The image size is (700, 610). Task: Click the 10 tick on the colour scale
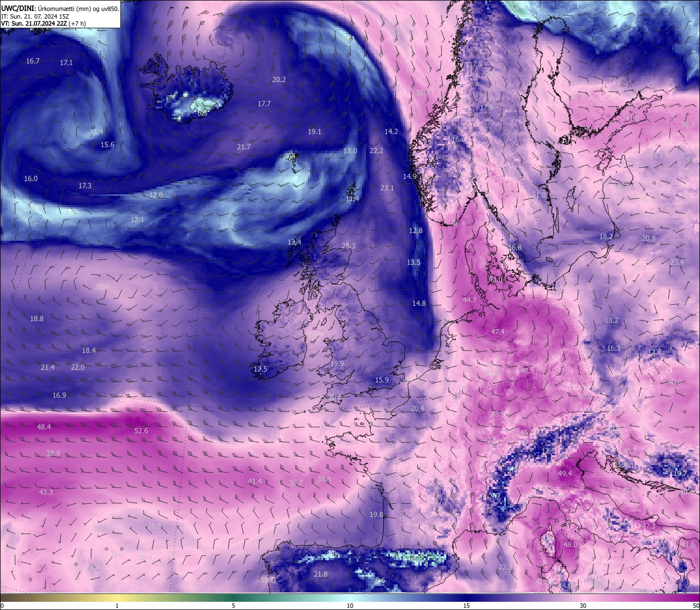click(x=350, y=606)
